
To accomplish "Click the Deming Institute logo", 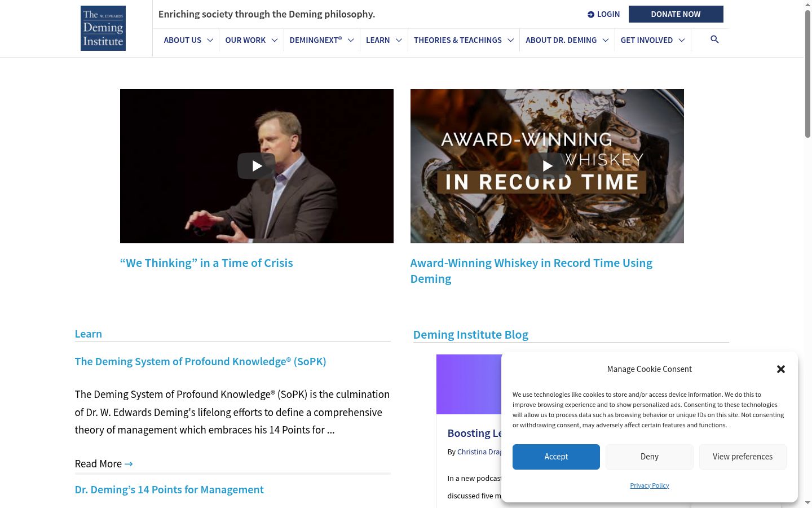I will pyautogui.click(x=103, y=28).
